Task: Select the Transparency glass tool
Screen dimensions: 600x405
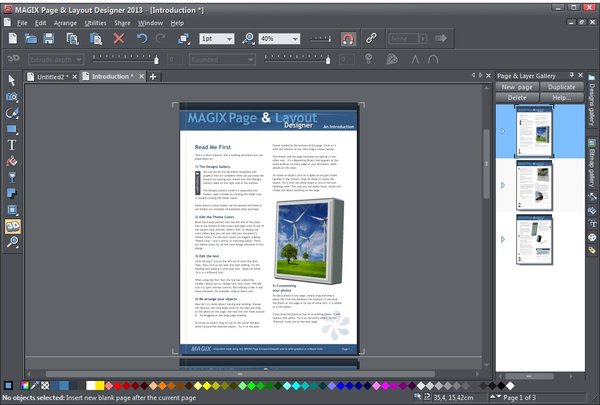Action: click(x=11, y=177)
